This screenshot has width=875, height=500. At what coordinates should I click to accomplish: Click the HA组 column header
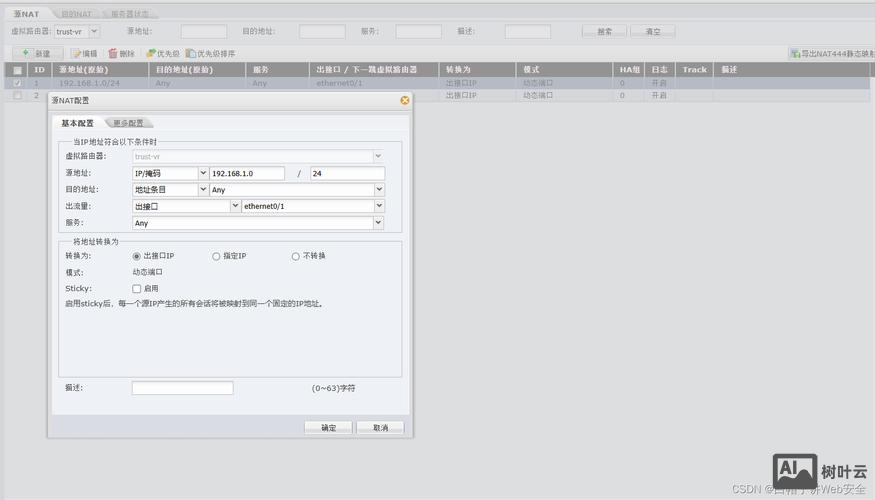(629, 70)
